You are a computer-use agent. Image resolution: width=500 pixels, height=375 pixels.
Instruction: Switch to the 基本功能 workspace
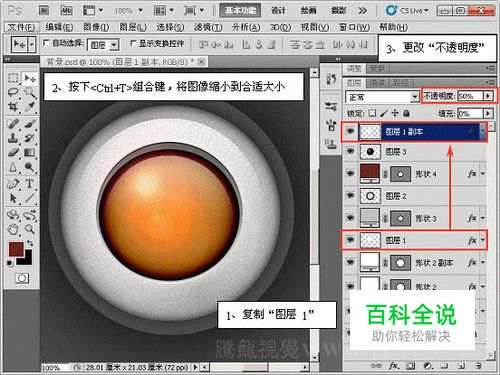240,11
